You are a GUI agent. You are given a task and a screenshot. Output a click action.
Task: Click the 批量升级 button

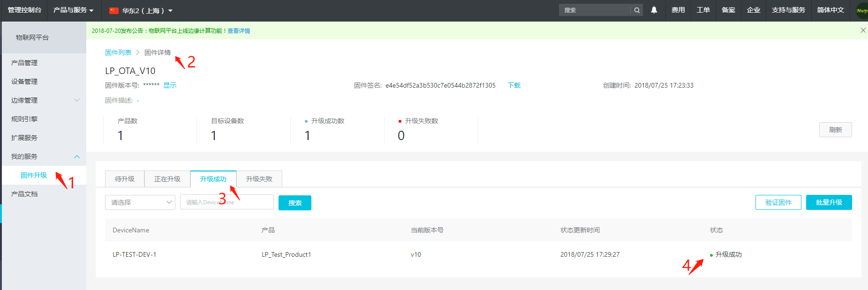click(829, 202)
